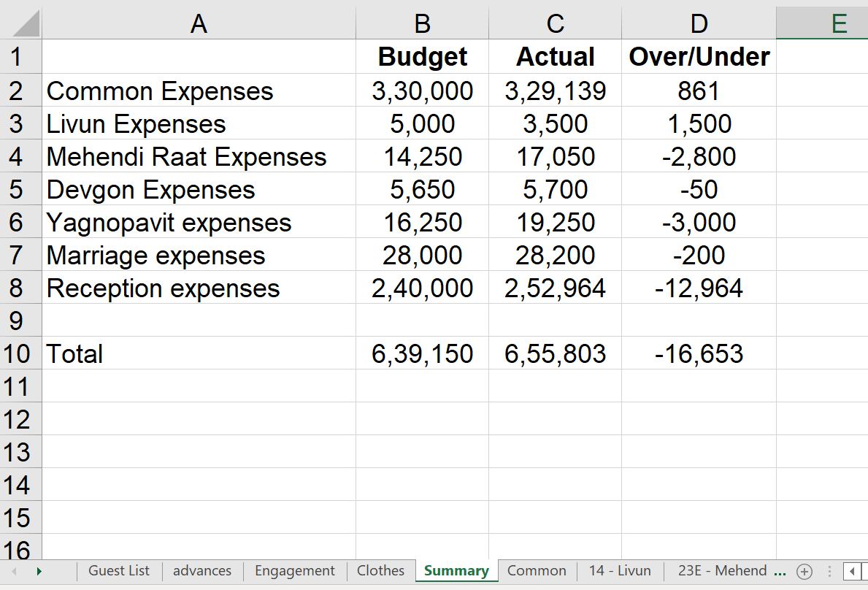The image size is (868, 590).
Task: Click horizontal scrollbar left arrow
Action: tap(852, 571)
